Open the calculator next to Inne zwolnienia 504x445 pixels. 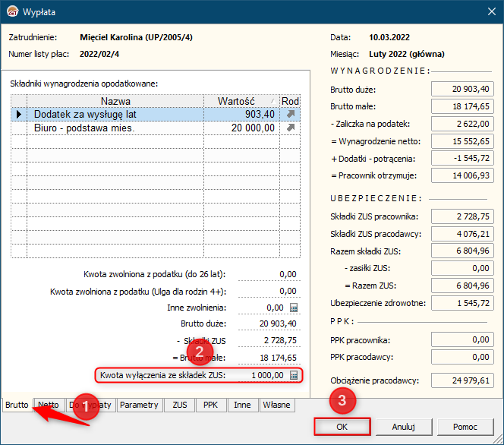pos(294,308)
